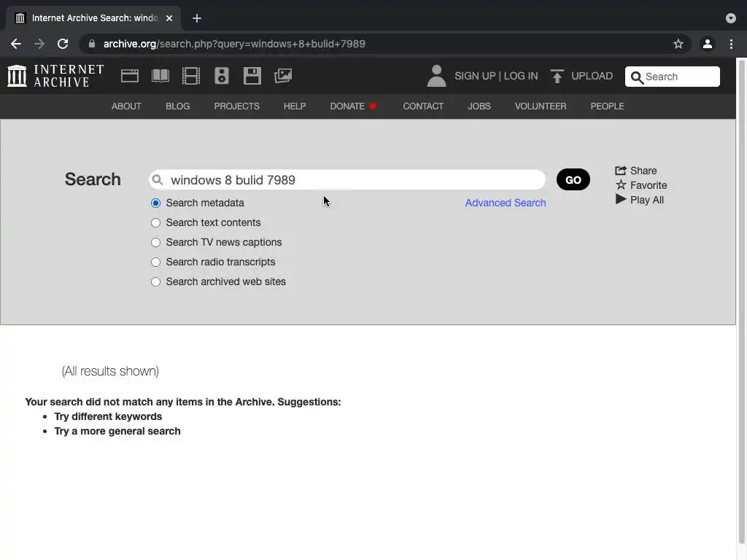Image resolution: width=747 pixels, height=560 pixels.
Task: Click the '(All results shown)' text
Action: pos(110,371)
